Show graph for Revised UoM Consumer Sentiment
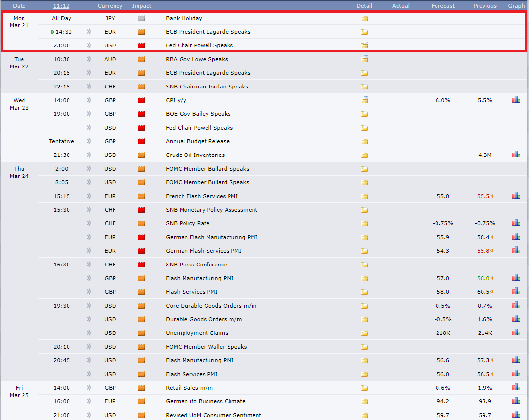Viewport: 529px width, 420px height. [516, 415]
